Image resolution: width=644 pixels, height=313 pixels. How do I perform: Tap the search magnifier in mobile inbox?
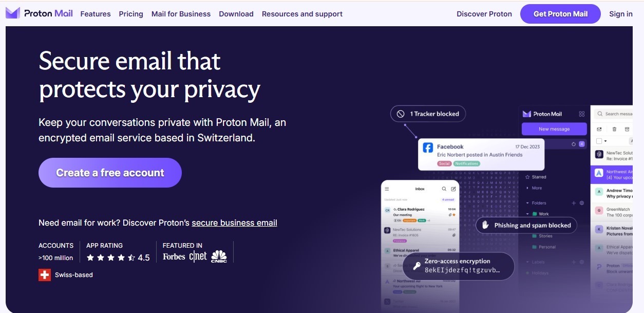(444, 189)
